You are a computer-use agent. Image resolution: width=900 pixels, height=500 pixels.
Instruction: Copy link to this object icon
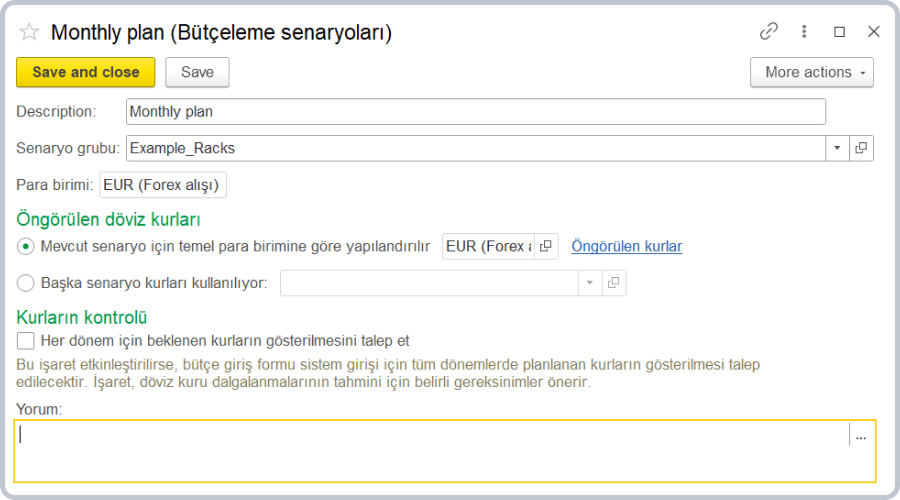coord(768,32)
